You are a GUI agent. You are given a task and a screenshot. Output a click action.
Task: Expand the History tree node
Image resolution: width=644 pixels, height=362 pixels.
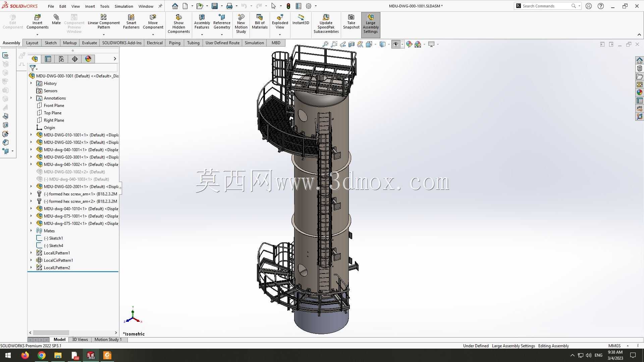[31, 83]
